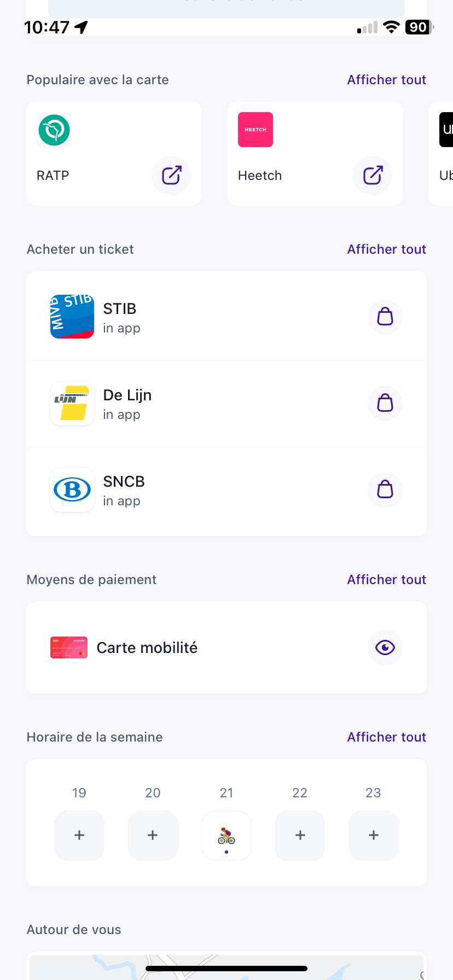This screenshot has width=453, height=980.
Task: Tap the RATP logo
Action: coord(54,130)
